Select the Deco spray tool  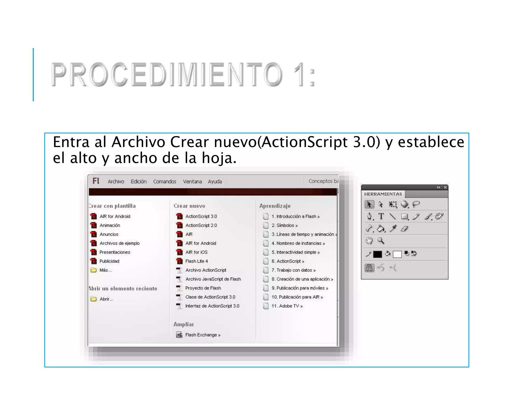(439, 216)
